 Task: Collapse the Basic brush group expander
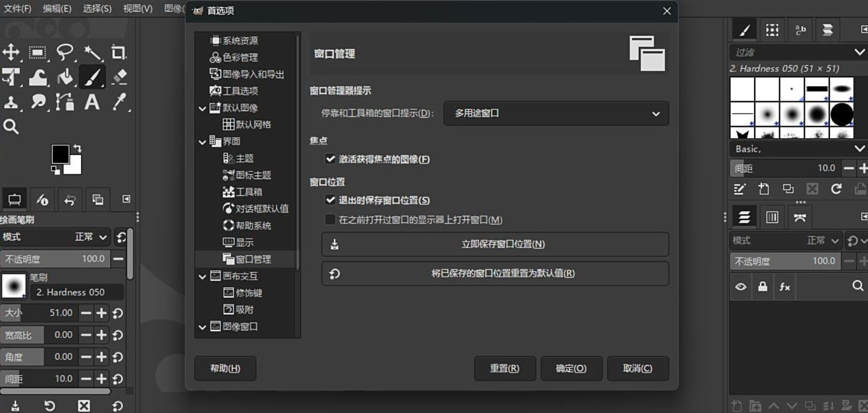(x=860, y=148)
